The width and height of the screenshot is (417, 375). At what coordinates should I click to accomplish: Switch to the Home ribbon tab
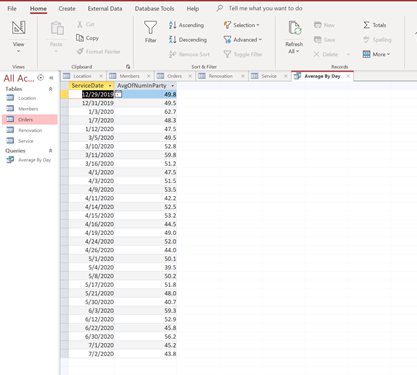(x=38, y=9)
